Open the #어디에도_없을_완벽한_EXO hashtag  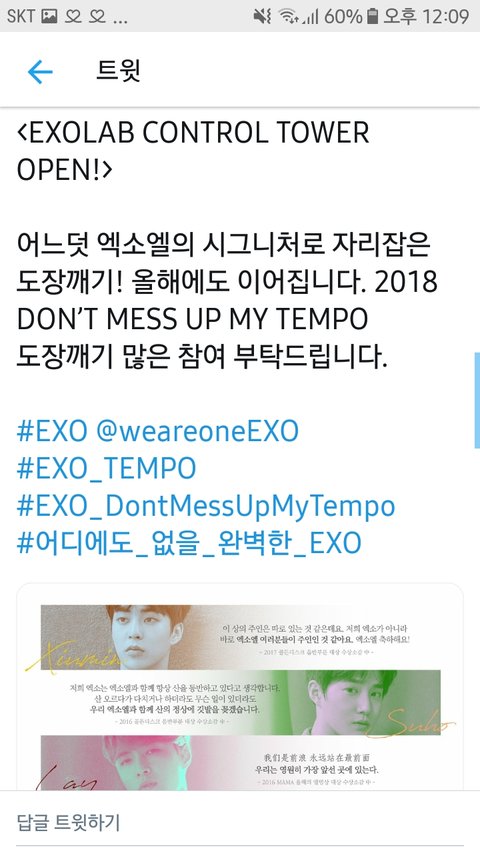(x=189, y=543)
